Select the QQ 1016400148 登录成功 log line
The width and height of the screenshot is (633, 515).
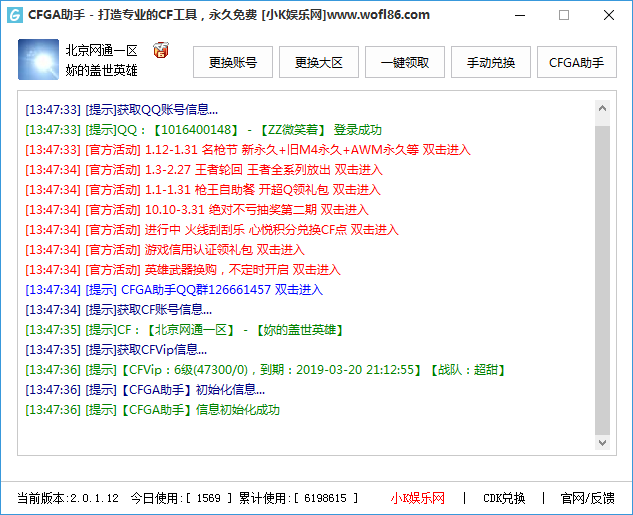pyautogui.click(x=203, y=130)
